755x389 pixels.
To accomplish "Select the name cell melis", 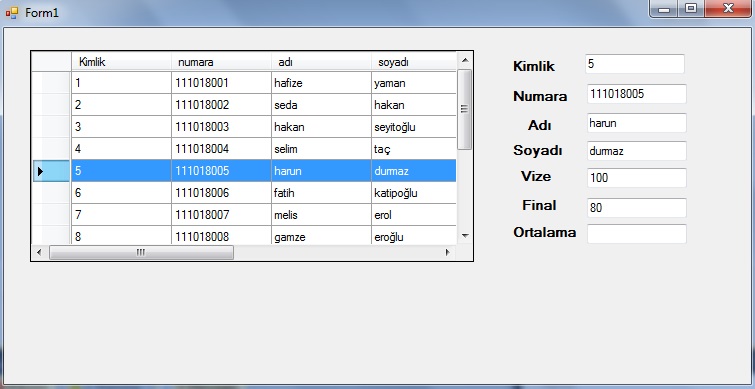I will pyautogui.click(x=321, y=215).
